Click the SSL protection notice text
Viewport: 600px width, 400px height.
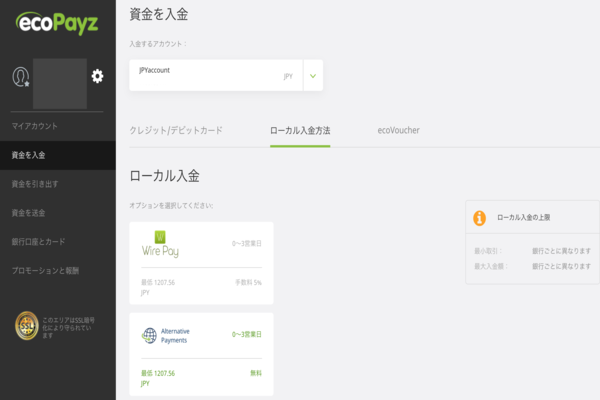coord(68,328)
